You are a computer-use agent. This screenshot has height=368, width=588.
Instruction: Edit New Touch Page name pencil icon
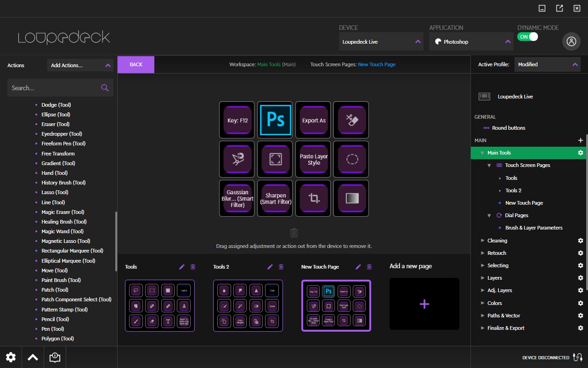coord(358,267)
